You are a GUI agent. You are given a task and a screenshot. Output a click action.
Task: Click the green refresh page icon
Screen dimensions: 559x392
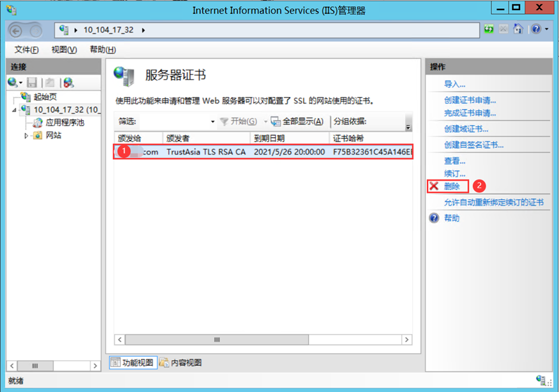click(x=489, y=29)
